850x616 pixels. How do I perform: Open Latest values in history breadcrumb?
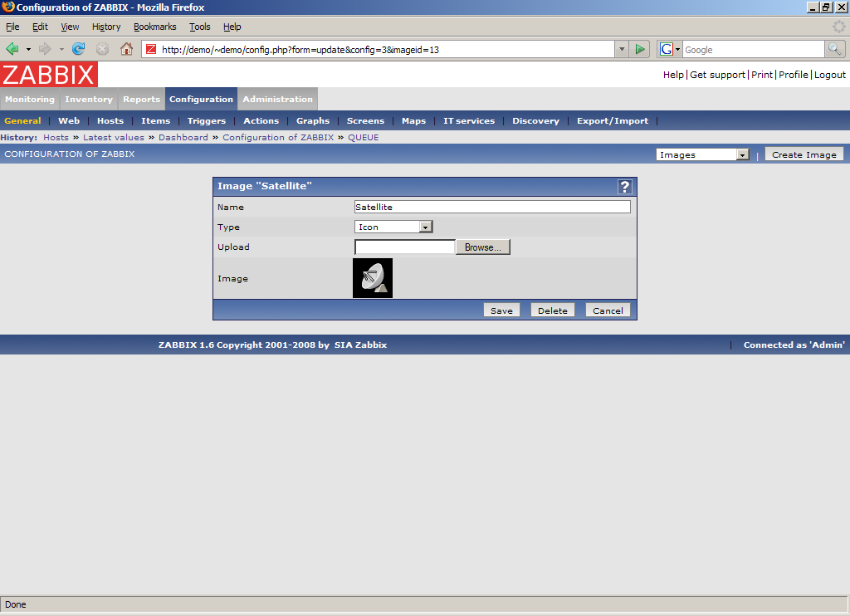coord(113,137)
